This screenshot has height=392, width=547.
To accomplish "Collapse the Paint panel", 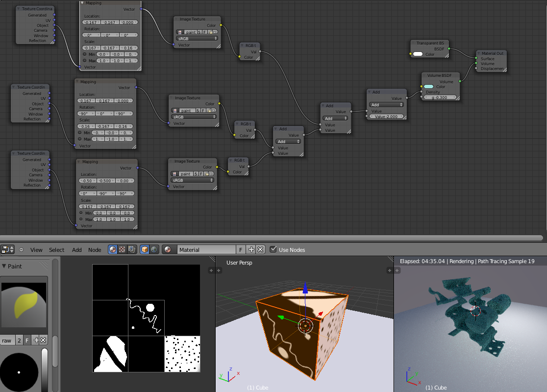I will (4, 266).
